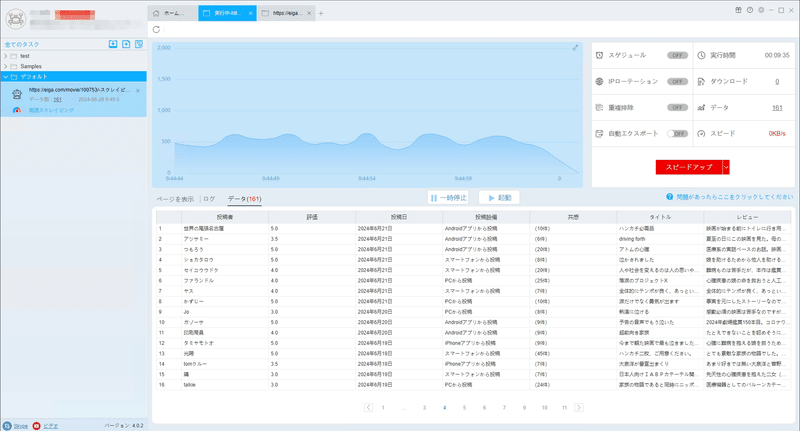The image size is (800, 431).
Task: Click the blue question mark help icon
Action: pyautogui.click(x=669, y=197)
